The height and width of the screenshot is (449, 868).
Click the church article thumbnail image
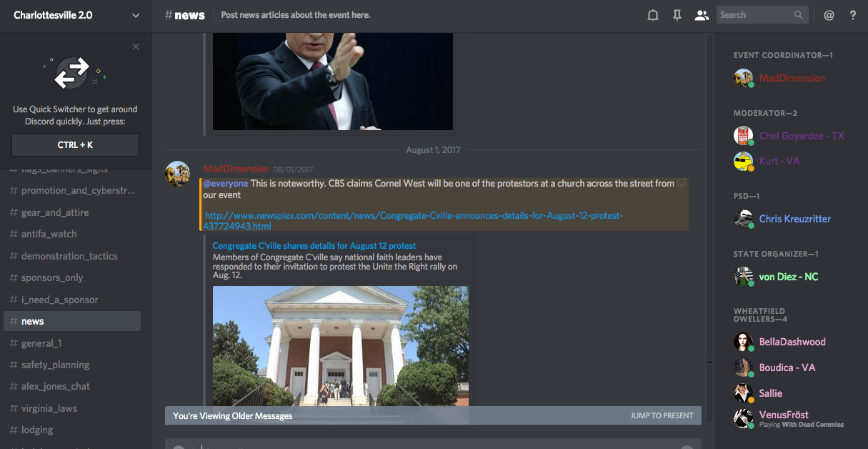[x=341, y=347]
